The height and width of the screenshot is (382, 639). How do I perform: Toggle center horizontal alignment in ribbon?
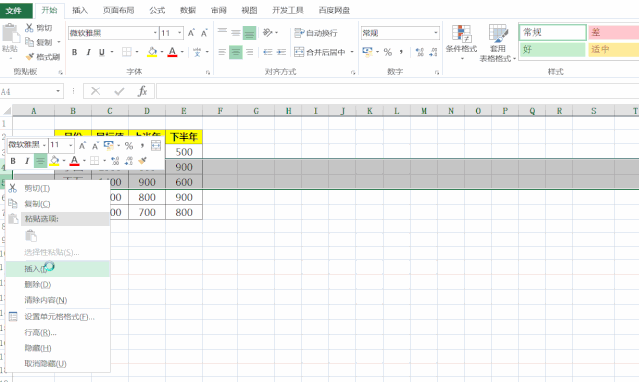[x=236, y=52]
